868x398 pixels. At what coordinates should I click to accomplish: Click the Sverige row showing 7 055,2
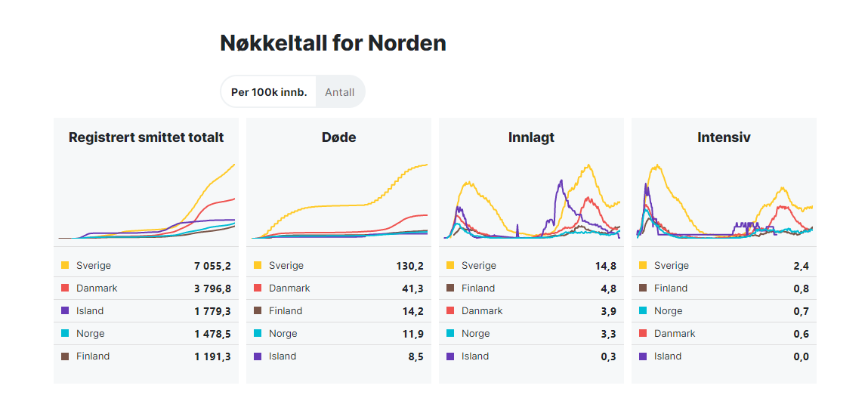[146, 266]
